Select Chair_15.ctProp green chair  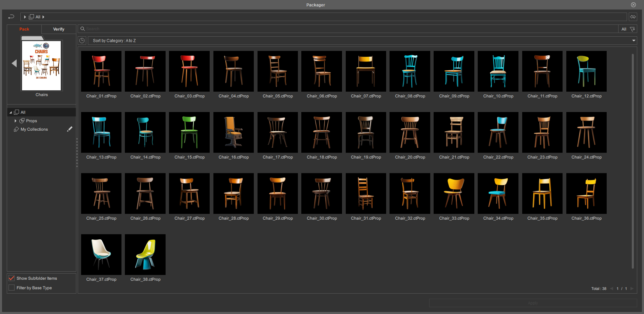click(189, 132)
